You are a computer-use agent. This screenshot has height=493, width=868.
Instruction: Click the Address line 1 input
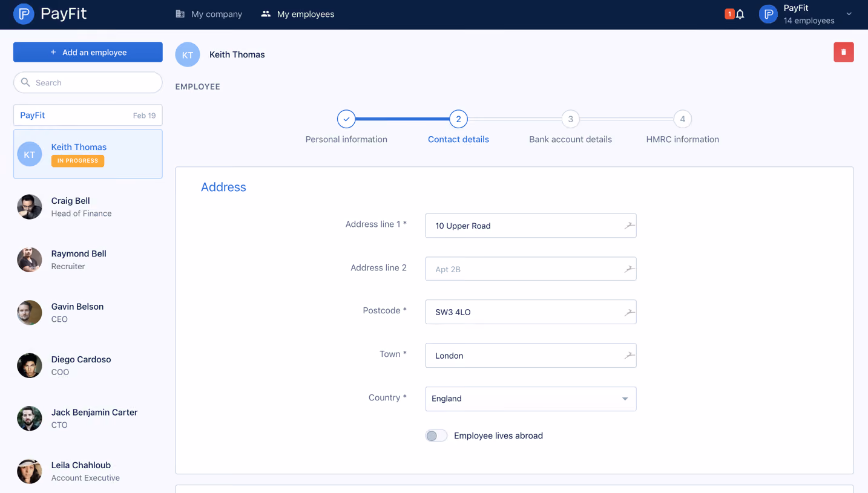531,226
